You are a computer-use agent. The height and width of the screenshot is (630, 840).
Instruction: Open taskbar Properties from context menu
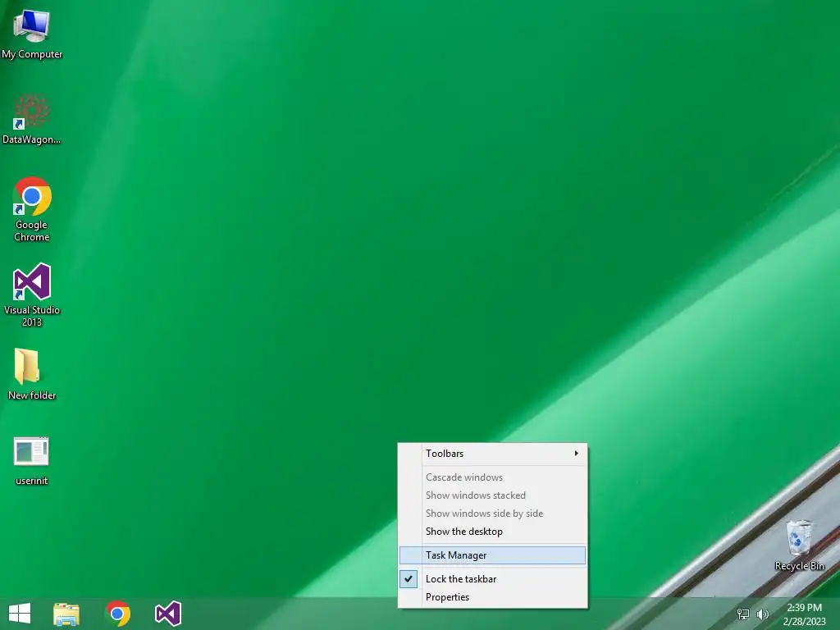click(492, 597)
